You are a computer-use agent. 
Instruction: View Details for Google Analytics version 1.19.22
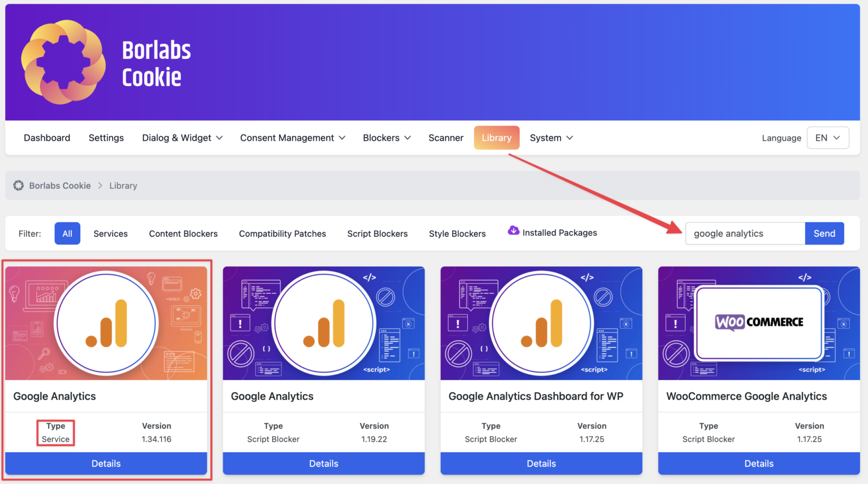[x=324, y=464]
